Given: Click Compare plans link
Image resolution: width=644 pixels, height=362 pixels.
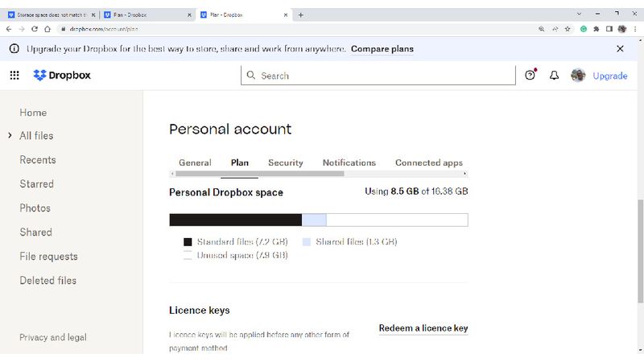Looking at the screenshot, I should point(382,48).
